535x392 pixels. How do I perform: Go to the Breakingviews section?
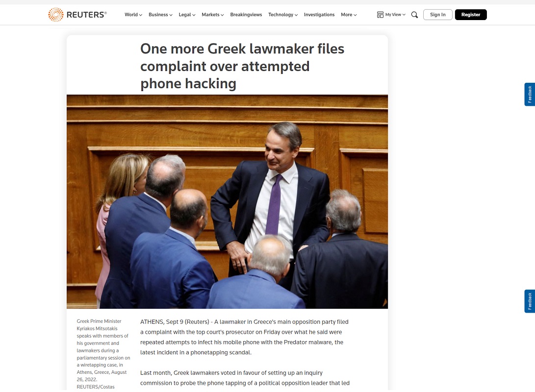click(x=246, y=15)
